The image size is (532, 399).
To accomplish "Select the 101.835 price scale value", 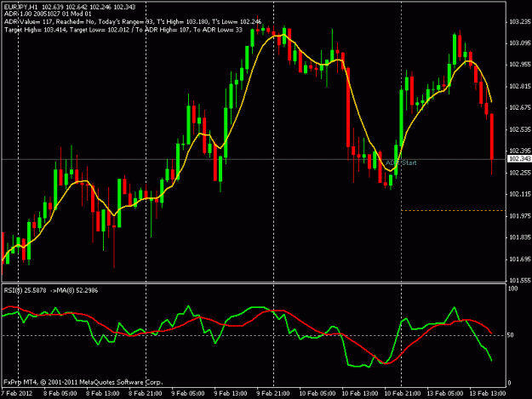I will [x=520, y=237].
